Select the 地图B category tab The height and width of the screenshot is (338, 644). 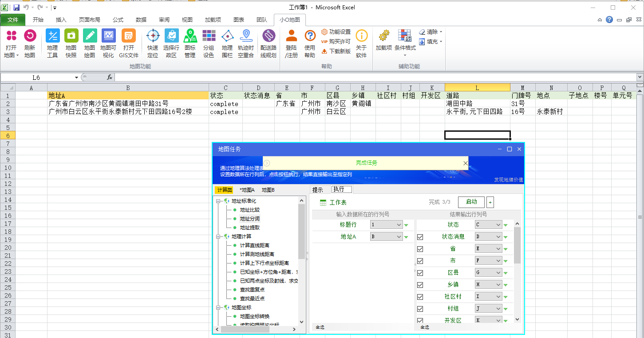[x=268, y=190]
